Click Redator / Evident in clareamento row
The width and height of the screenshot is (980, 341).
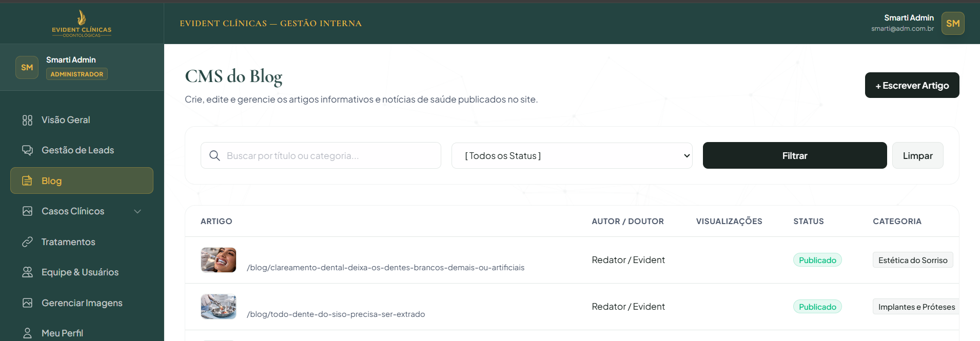click(x=628, y=260)
